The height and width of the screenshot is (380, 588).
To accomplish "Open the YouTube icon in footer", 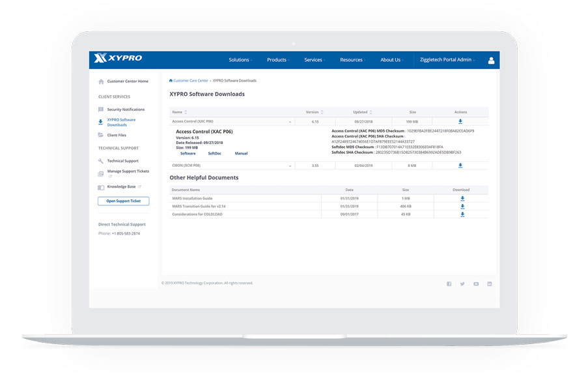I will (x=476, y=284).
